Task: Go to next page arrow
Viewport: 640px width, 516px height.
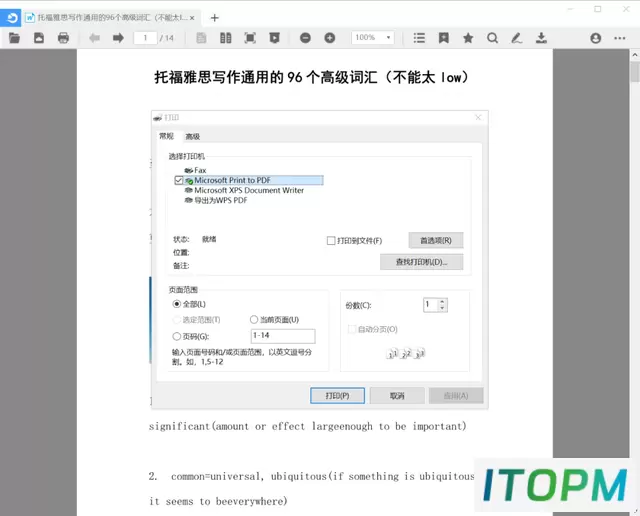Action: pyautogui.click(x=118, y=38)
